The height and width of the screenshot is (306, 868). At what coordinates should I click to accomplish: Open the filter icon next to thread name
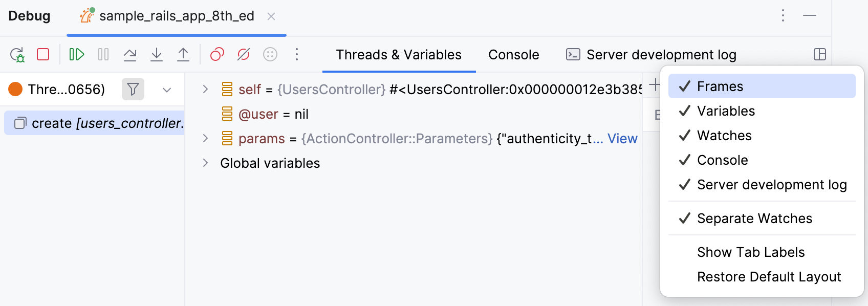[133, 89]
